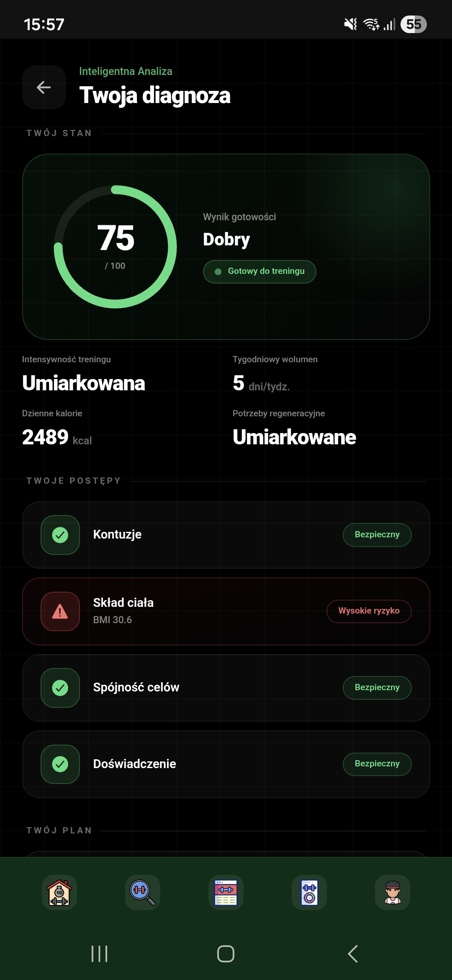This screenshot has width=452, height=980.
Task: Tap the back arrow button
Action: tap(44, 87)
